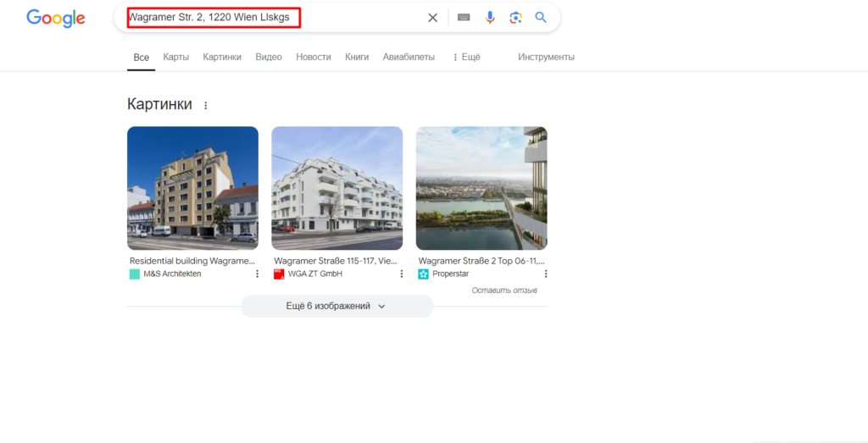Click the M&S Architekten source name

[x=172, y=274]
